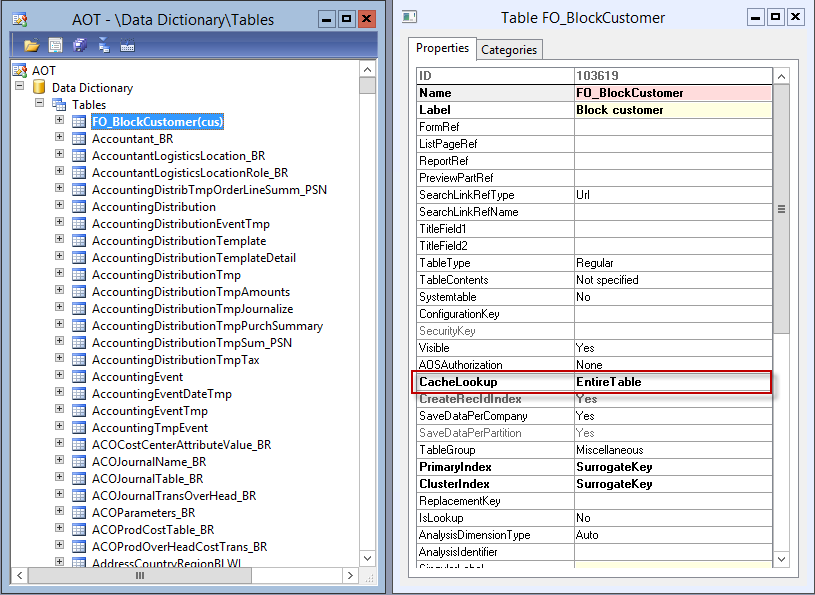The height and width of the screenshot is (595, 815).
Task: Expand the ACOProdCostTable_BR node
Action: coord(59,527)
